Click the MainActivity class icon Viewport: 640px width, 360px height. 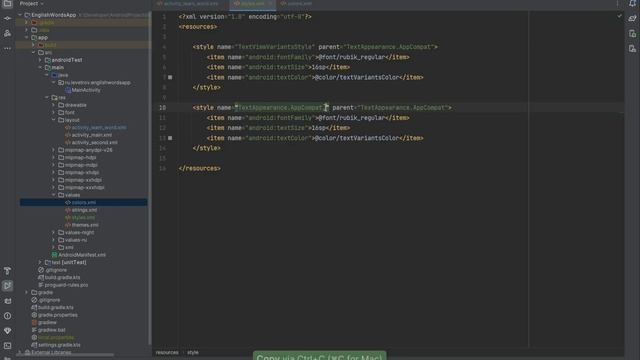(68, 90)
